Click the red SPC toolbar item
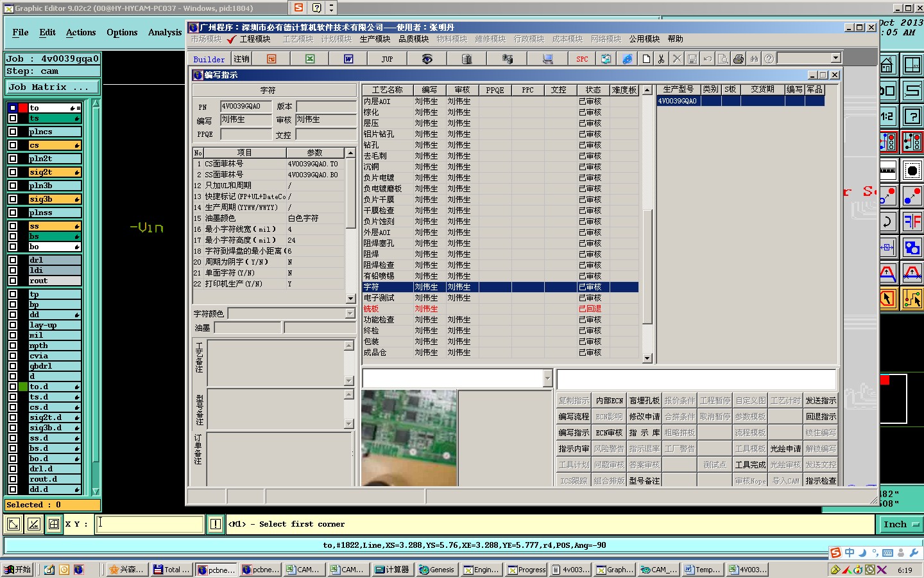924x578 pixels. [582, 58]
